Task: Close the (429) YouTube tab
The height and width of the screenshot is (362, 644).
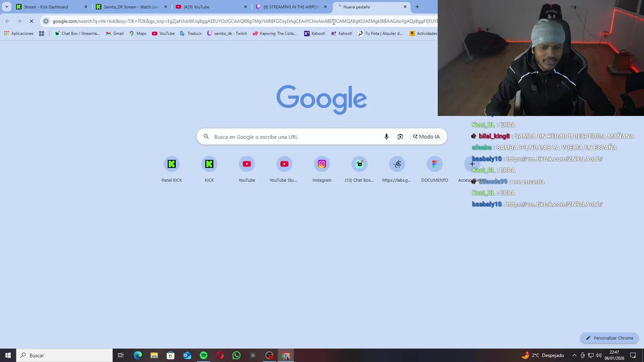Action: click(246, 7)
